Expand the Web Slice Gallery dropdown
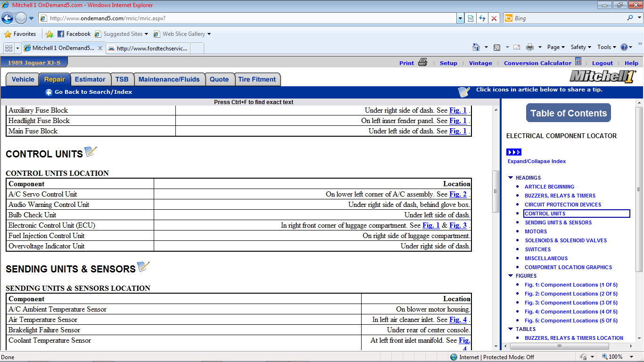 tap(209, 34)
